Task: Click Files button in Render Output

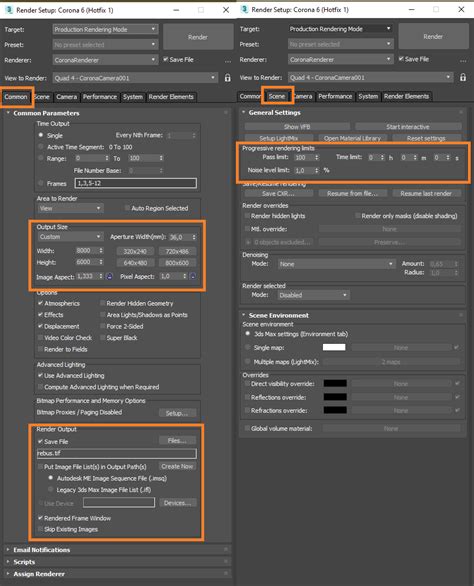Action: point(177,441)
